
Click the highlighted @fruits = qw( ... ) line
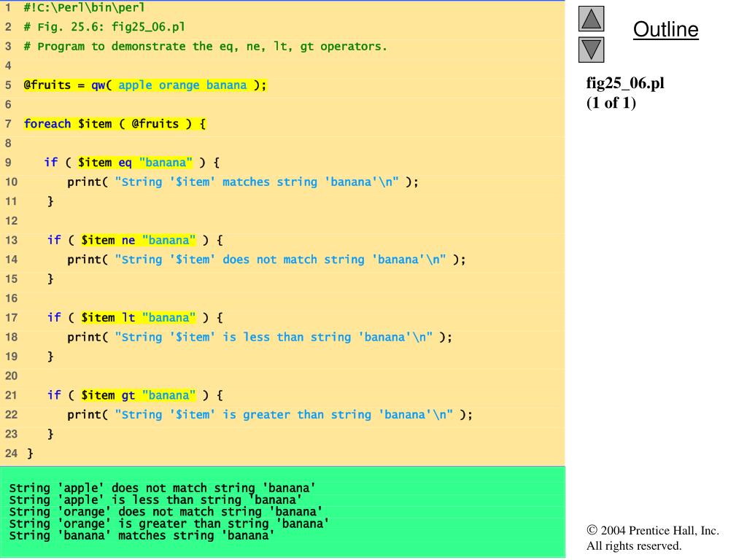(145, 85)
